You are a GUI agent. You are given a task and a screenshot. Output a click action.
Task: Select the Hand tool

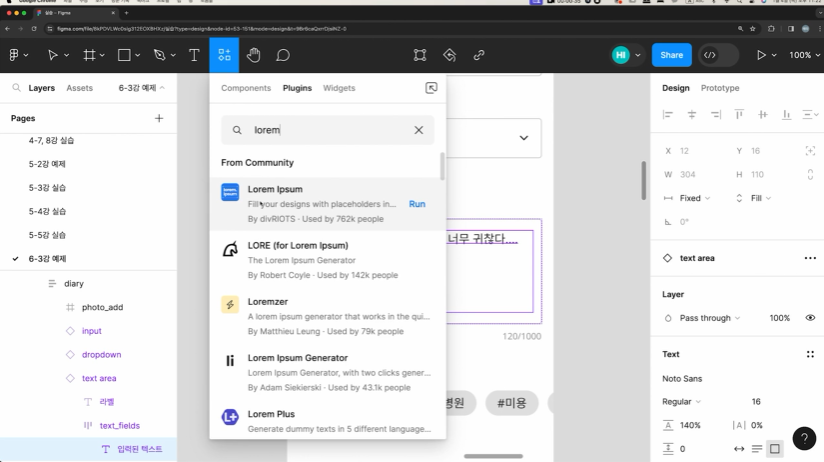coord(254,55)
